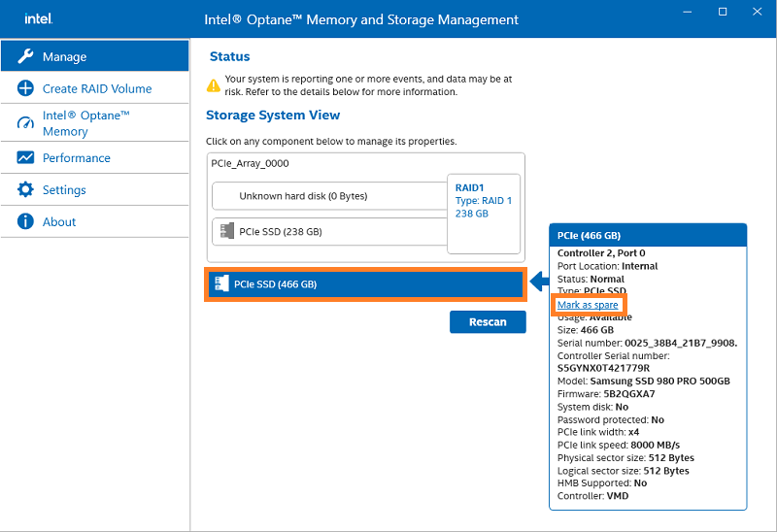777x532 pixels.
Task: Click the info icon beside About
Action: pos(25,221)
